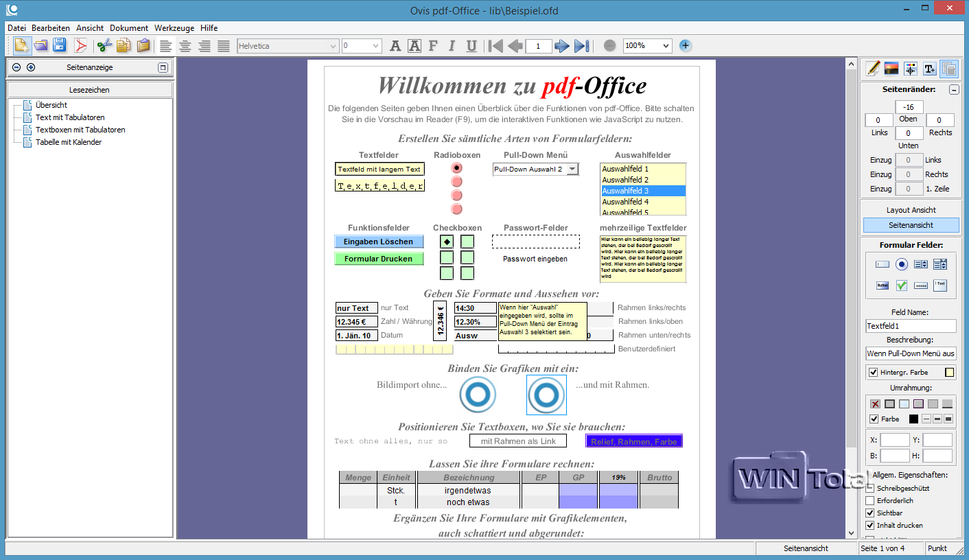Click the Seitenansicht button in right panel
The width and height of the screenshot is (969, 560).
coord(911,225)
